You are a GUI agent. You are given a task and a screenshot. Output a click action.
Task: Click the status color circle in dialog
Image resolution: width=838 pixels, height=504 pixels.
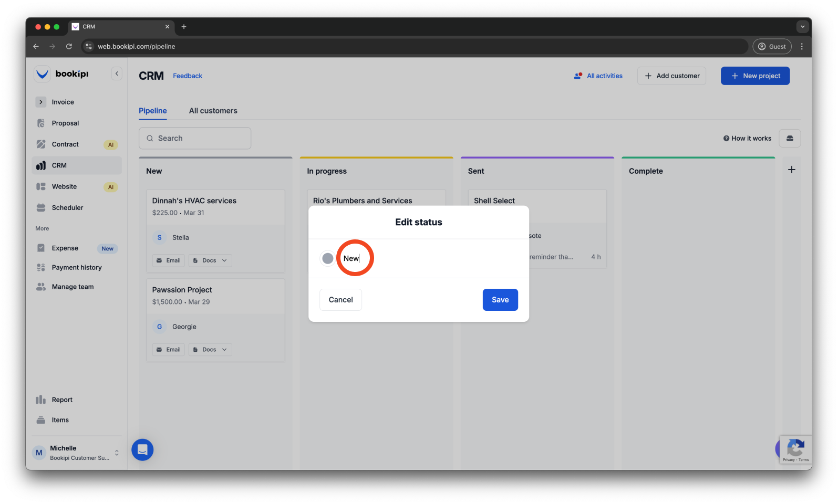point(327,259)
